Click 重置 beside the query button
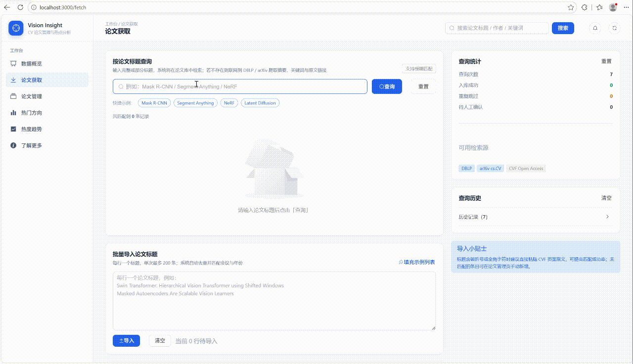This screenshot has width=633, height=364. point(423,87)
